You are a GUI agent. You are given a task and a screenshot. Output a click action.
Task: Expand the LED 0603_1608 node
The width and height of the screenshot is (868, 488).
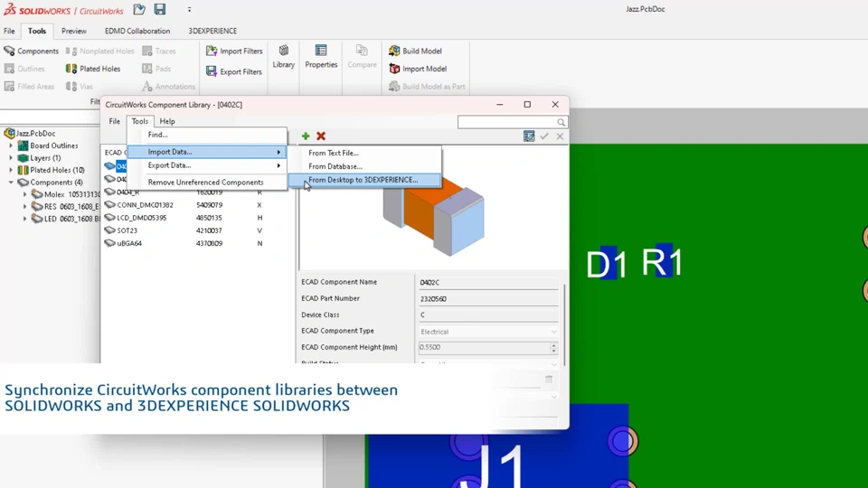click(24, 219)
